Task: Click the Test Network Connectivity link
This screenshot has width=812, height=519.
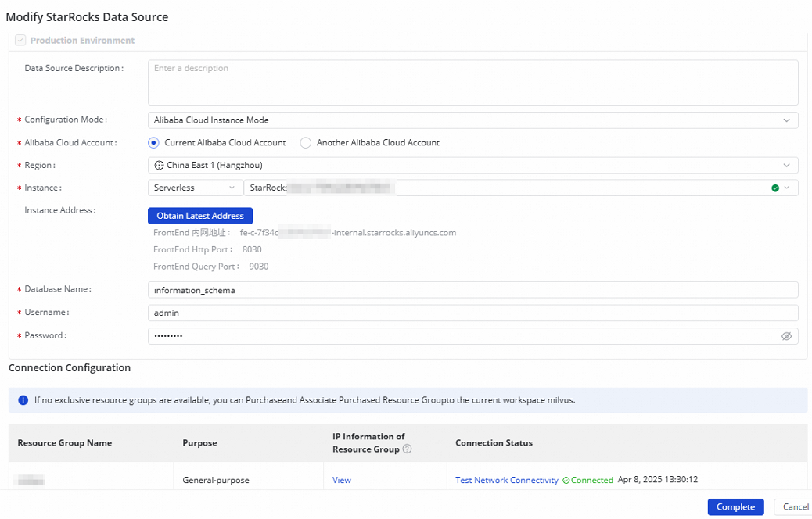Action: [x=507, y=480]
